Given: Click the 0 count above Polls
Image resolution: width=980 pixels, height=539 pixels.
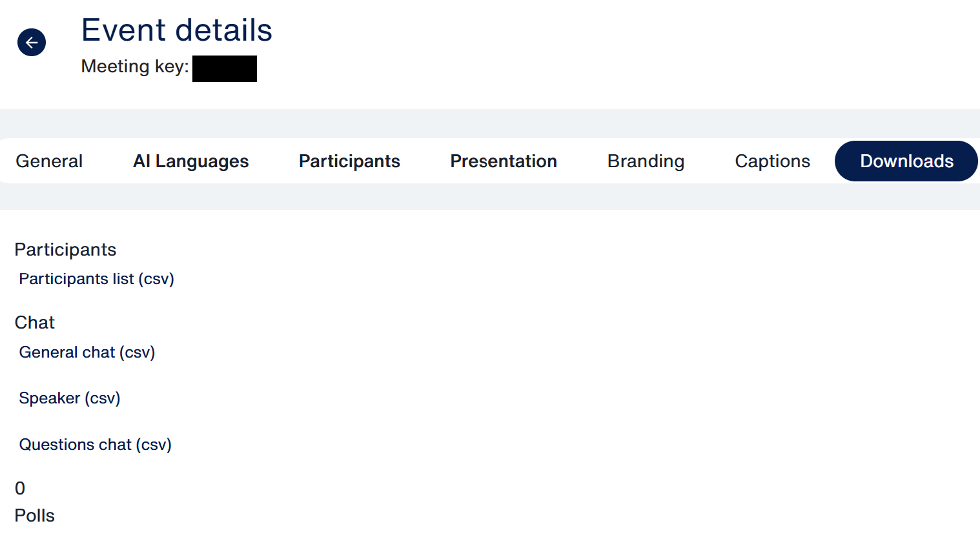Looking at the screenshot, I should [20, 489].
